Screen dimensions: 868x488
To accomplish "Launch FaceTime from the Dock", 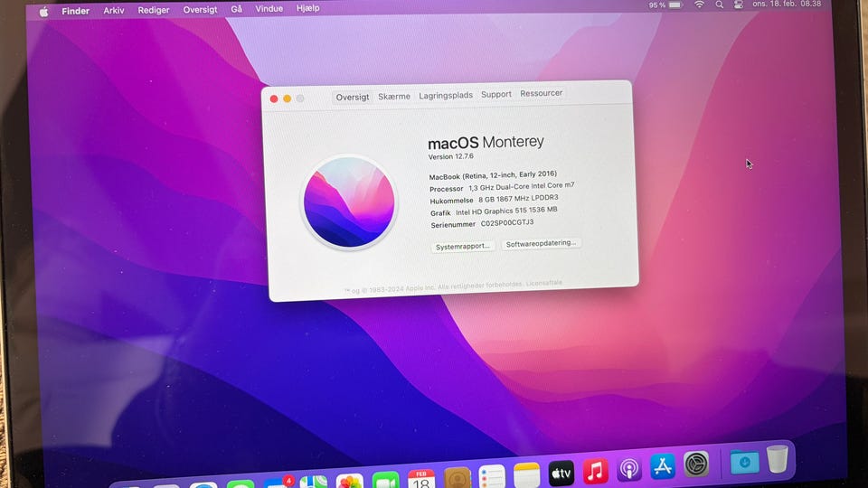I will click(386, 480).
